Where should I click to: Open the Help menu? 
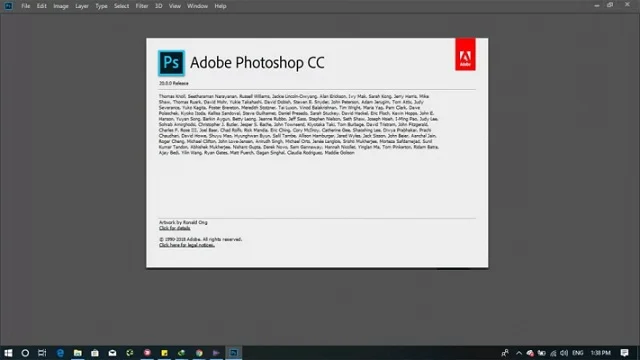point(220,6)
